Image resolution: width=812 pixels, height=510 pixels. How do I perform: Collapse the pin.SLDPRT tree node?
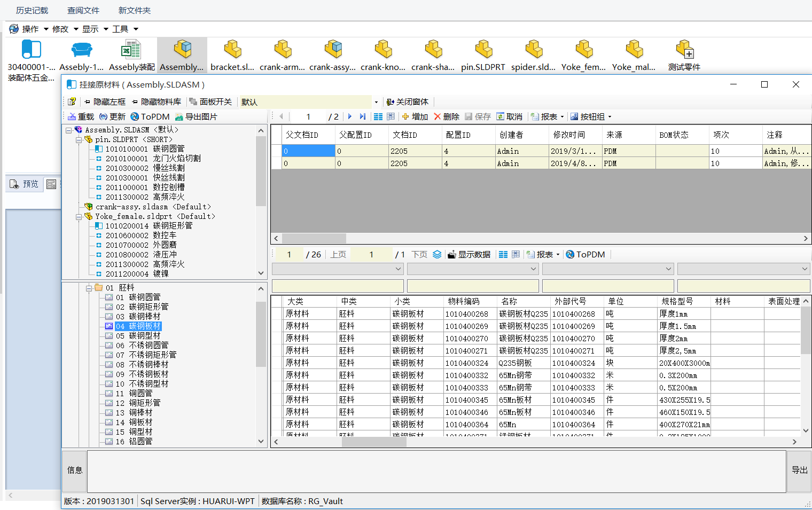(x=79, y=140)
